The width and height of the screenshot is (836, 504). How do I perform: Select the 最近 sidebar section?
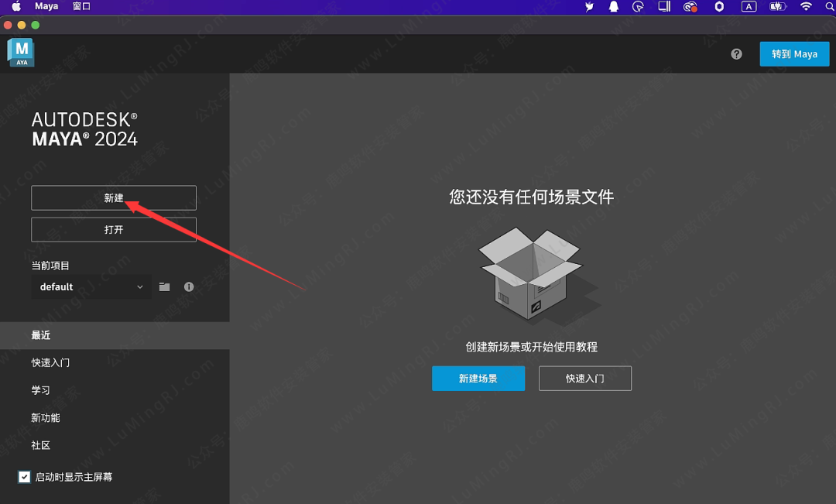tap(40, 334)
